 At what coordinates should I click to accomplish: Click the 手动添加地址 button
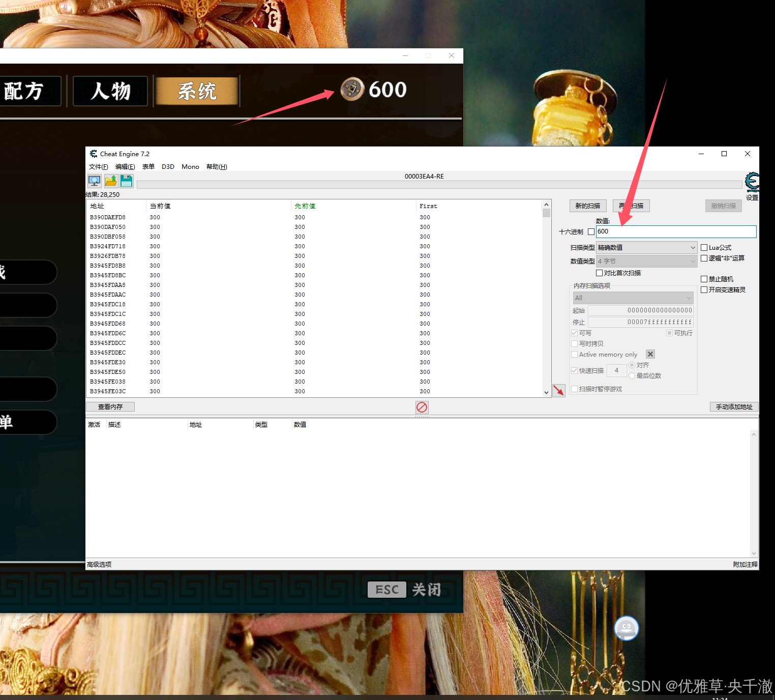734,407
